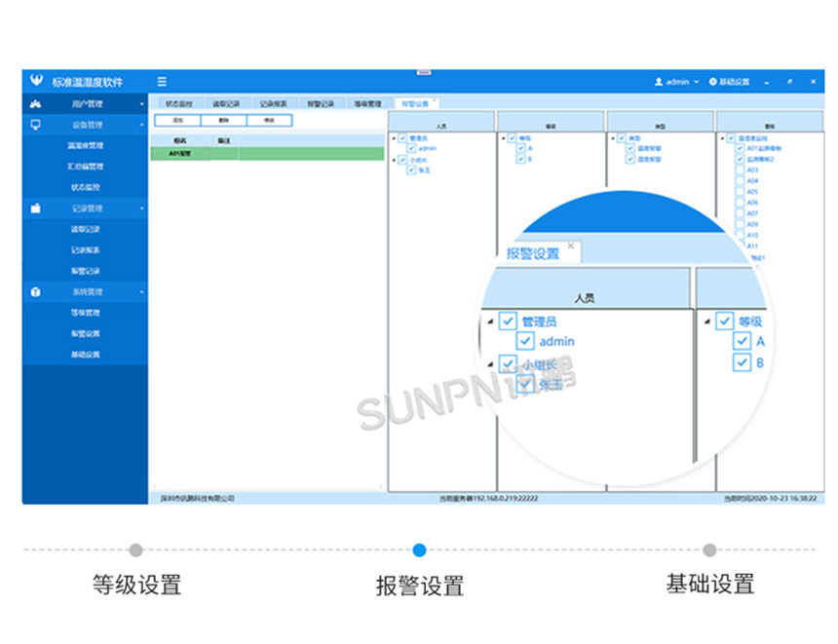The width and height of the screenshot is (838, 644).
Task: Click the 删除 delete button
Action: coord(221,119)
